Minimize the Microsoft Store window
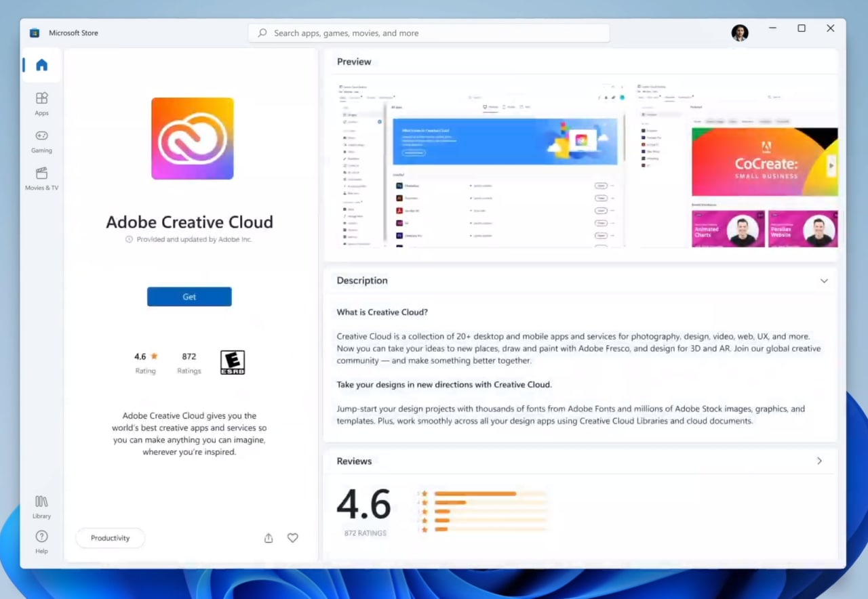Image resolution: width=868 pixels, height=599 pixels. (772, 28)
